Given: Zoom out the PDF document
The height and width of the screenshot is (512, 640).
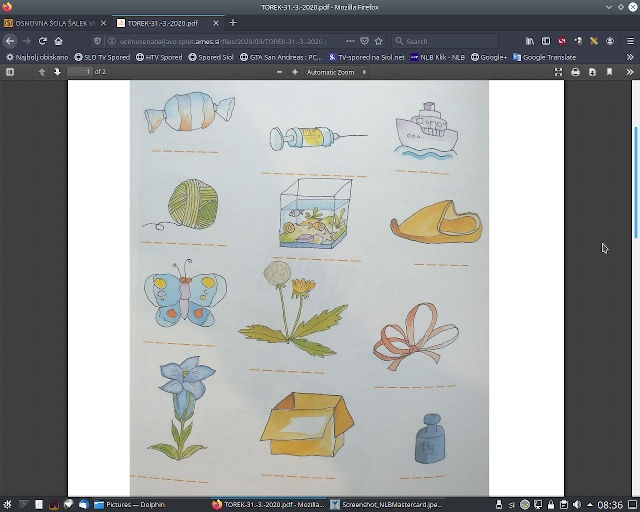Looking at the screenshot, I should (266, 72).
